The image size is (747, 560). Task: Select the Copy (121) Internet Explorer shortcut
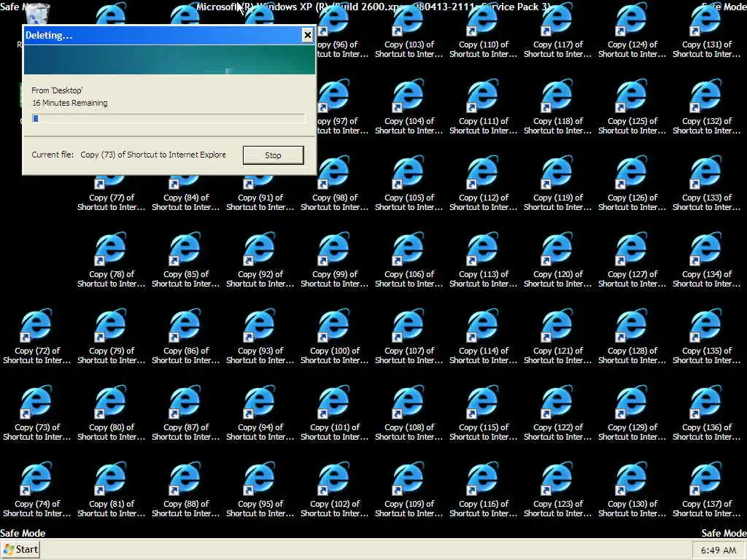tap(557, 337)
